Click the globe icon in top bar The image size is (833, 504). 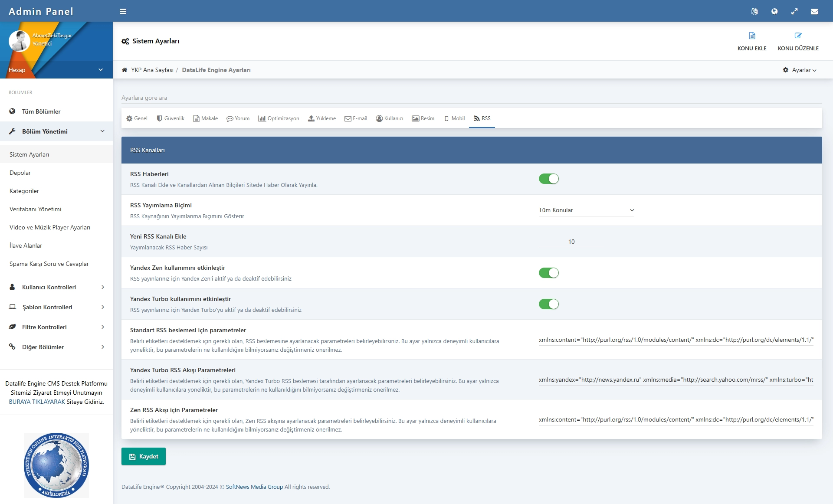[x=774, y=11]
